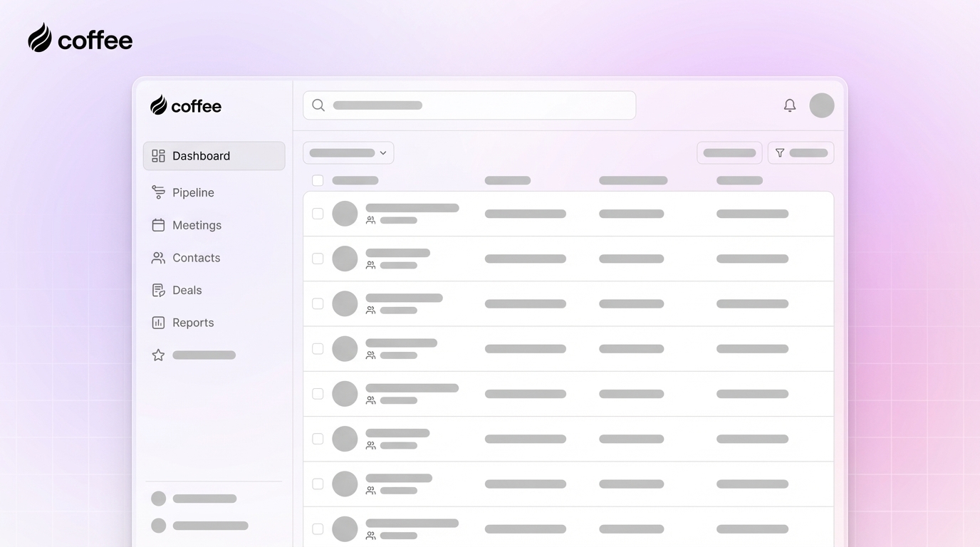Click the group icon under sixth row name

pos(370,445)
